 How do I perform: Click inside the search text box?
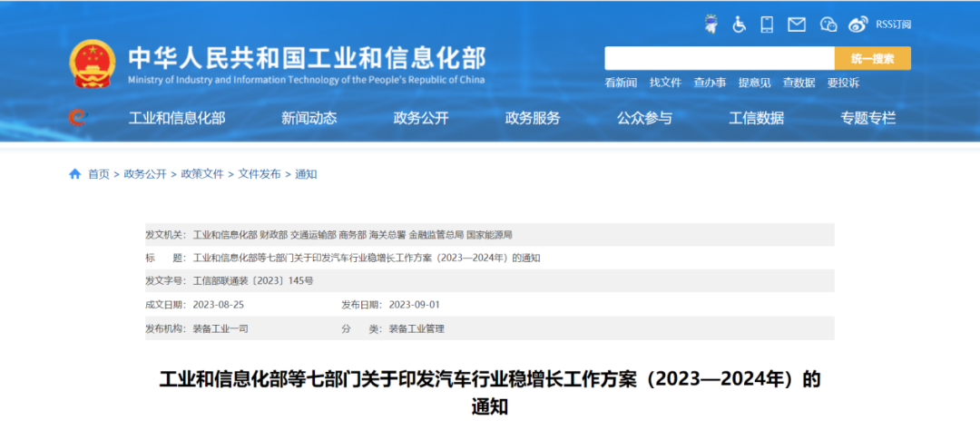pos(719,59)
